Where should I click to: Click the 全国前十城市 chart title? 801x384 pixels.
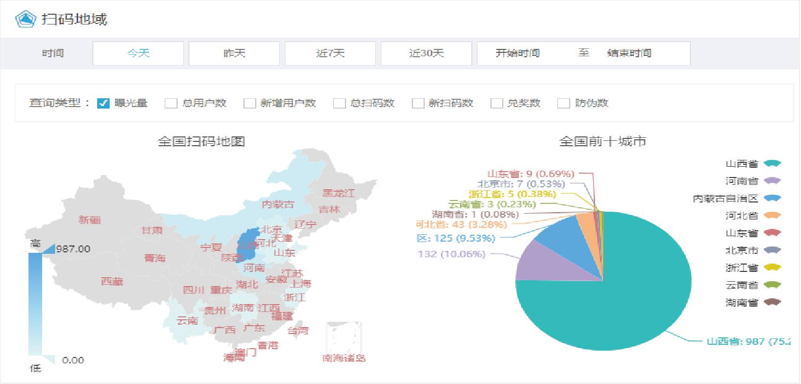click(x=603, y=141)
